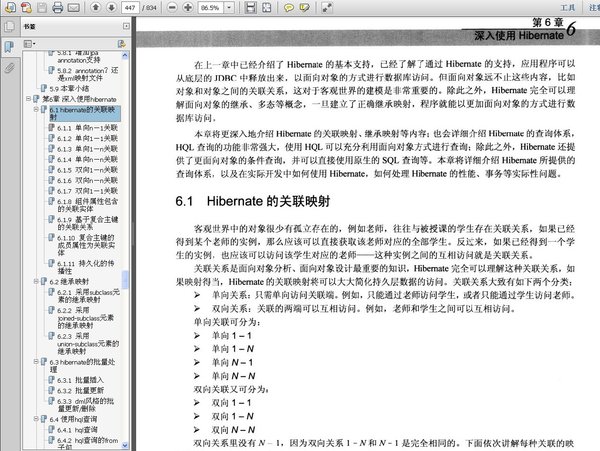Open bookmark 6.1.7 双向1-1关联
Screen dimensions: 600x451
[x=87, y=191]
